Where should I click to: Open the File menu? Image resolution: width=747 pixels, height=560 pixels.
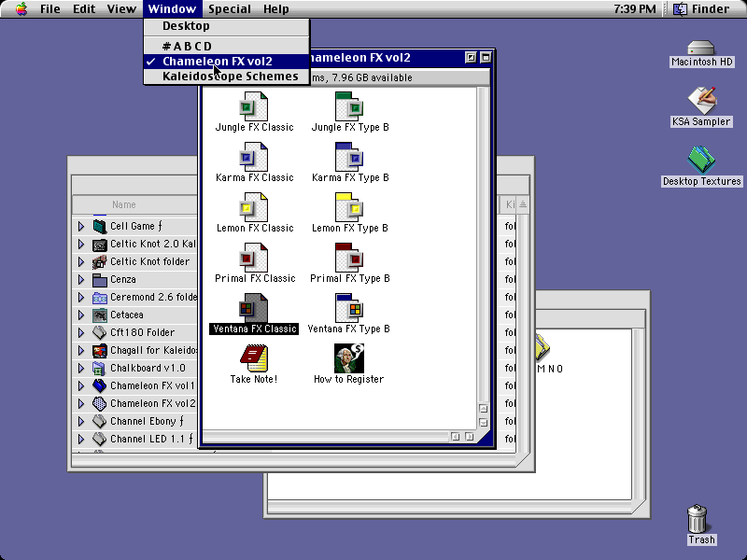click(50, 9)
